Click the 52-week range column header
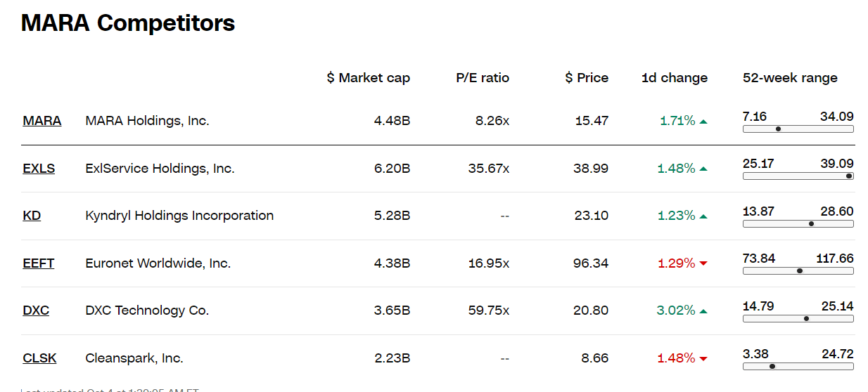 [x=790, y=78]
